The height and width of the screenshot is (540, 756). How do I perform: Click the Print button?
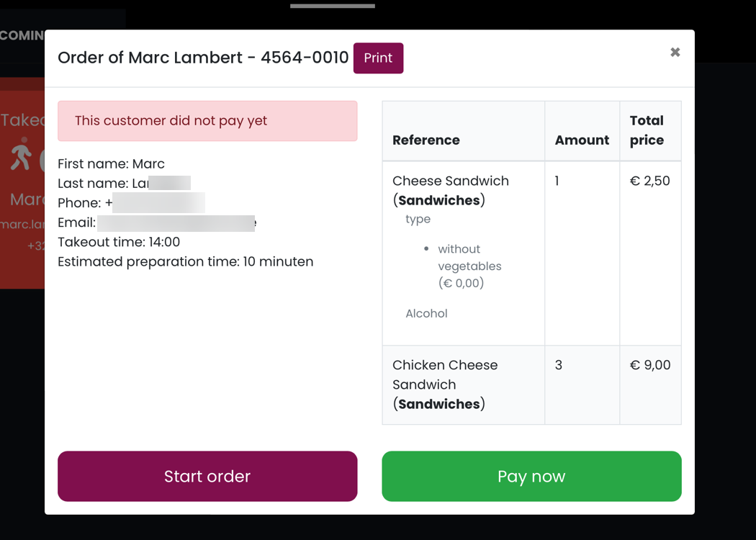(378, 58)
